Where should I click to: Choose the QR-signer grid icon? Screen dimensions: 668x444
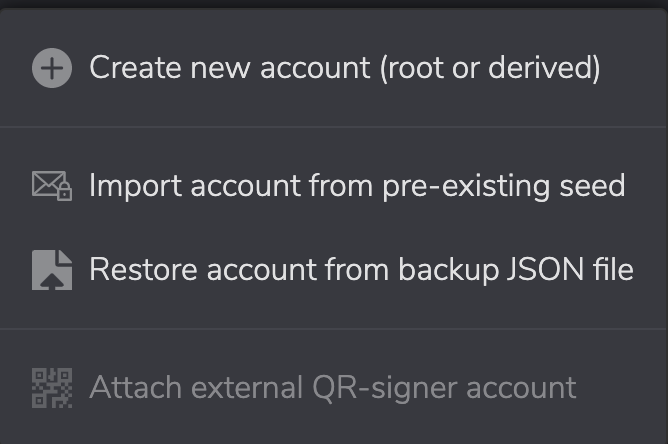(52, 388)
